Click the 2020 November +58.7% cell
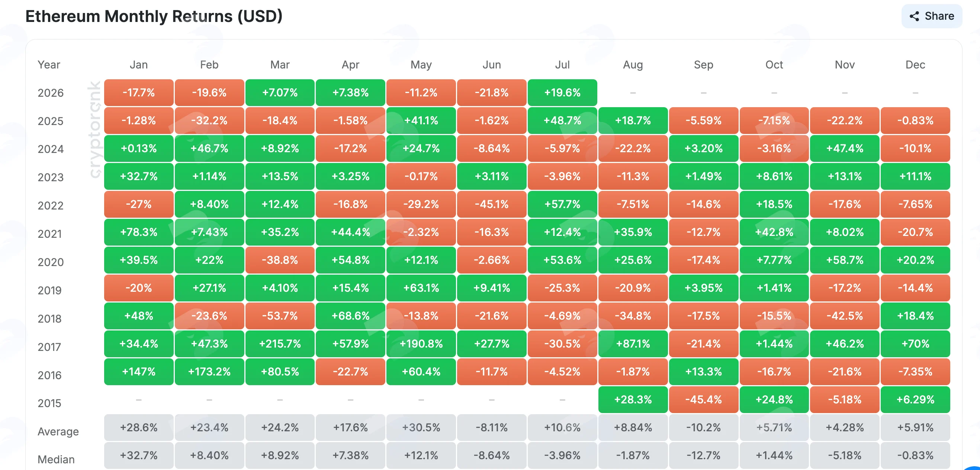Screen dimensions: 980x470 click(845, 260)
